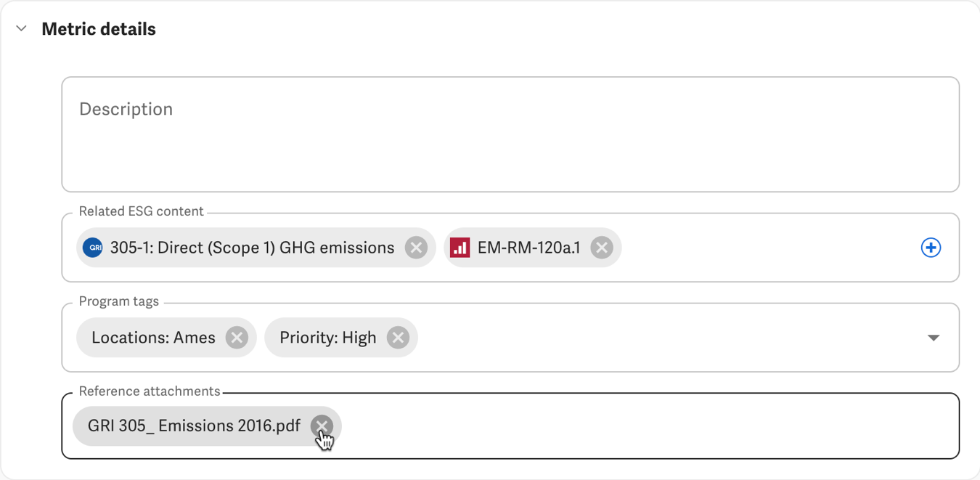
Task: Click the Metric details heading
Action: (99, 29)
